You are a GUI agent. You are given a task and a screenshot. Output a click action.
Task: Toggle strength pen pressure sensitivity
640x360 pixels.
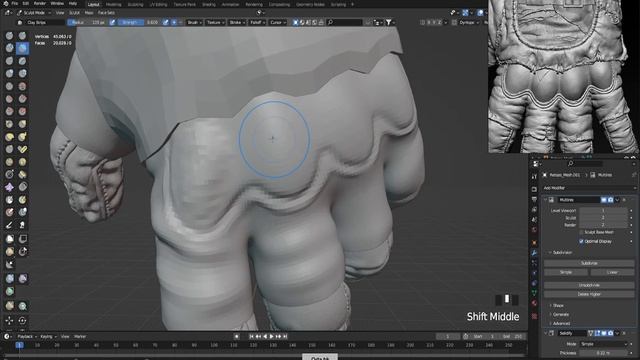click(165, 22)
